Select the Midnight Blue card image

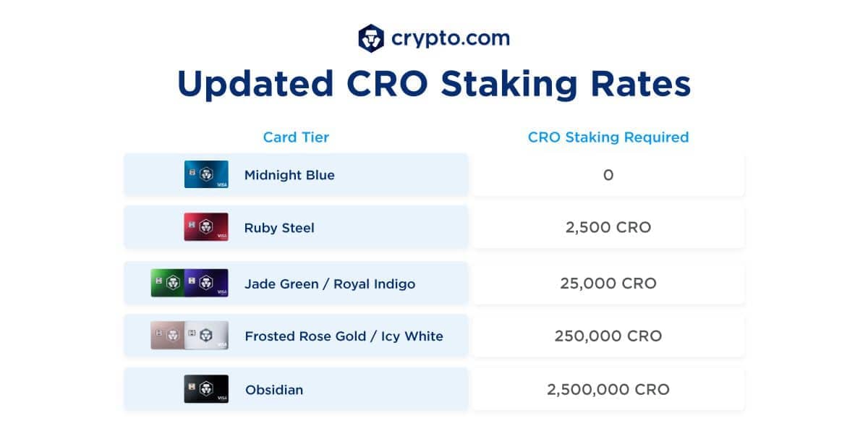pos(206,174)
